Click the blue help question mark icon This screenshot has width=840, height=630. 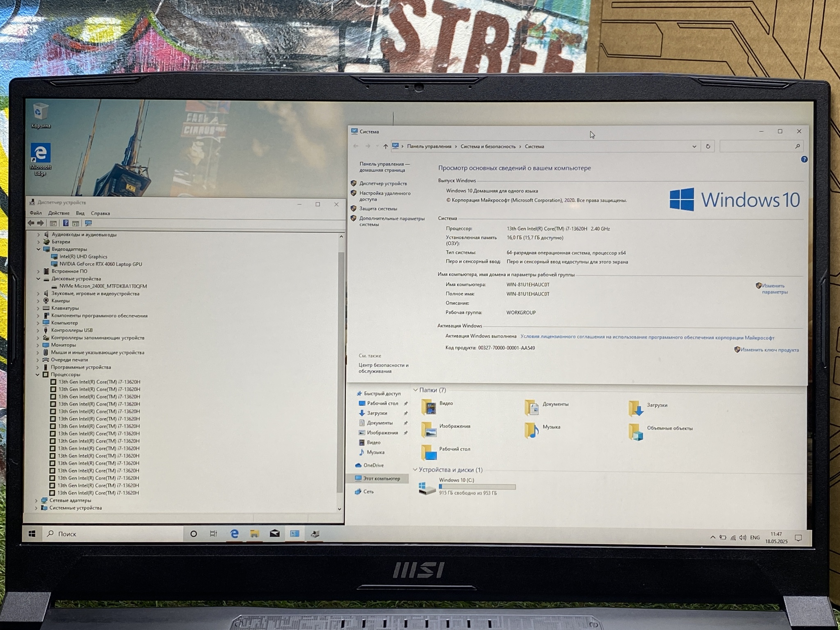click(x=804, y=159)
